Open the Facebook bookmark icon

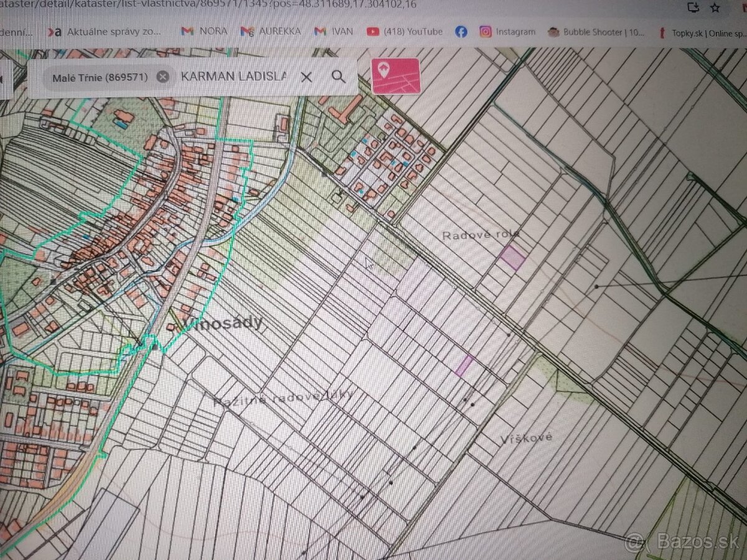coord(461,32)
